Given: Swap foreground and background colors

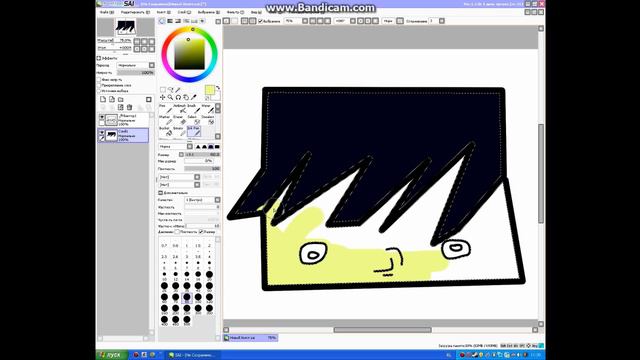Looking at the screenshot, I should 218,88.
